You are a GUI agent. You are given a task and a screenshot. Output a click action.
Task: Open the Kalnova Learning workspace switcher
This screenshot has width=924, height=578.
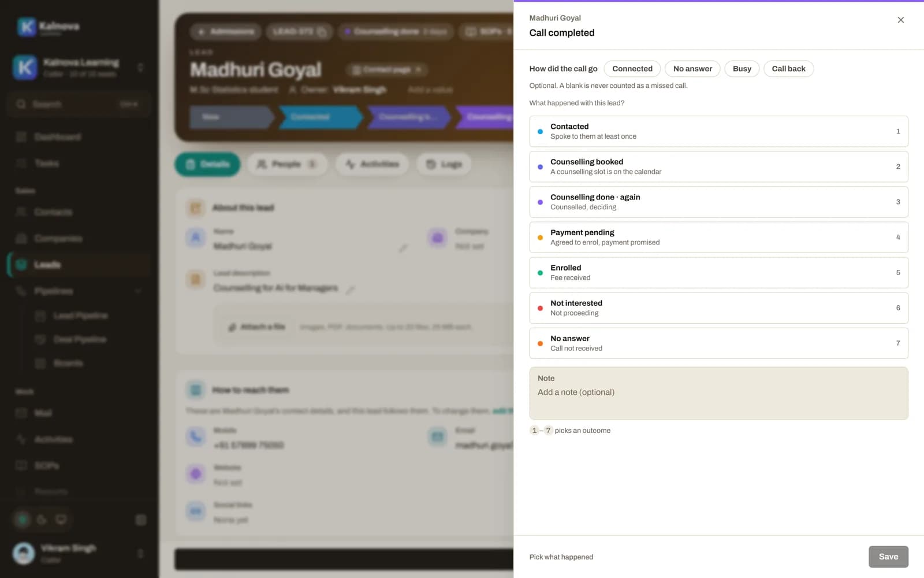[x=79, y=68]
